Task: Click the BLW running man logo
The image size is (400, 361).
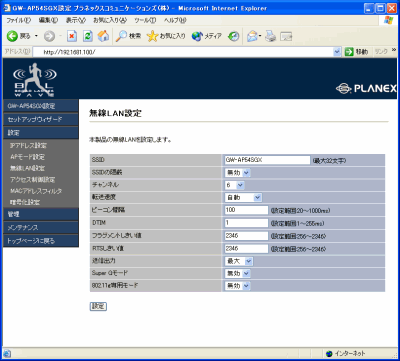Action: [x=35, y=79]
